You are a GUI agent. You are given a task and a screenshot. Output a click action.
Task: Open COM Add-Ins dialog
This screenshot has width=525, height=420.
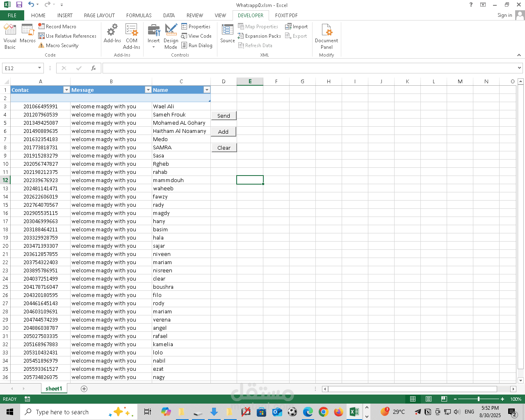click(132, 36)
